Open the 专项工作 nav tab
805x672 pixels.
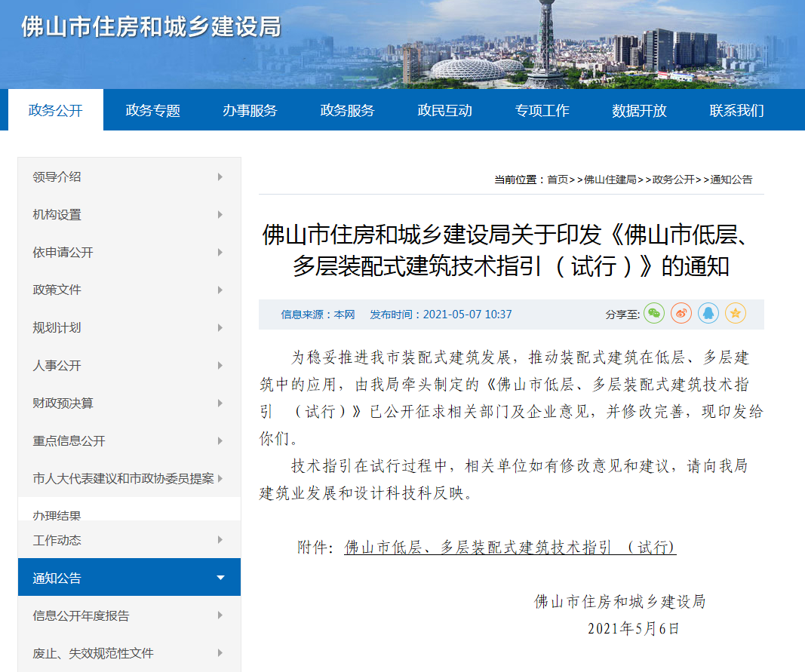[542, 110]
